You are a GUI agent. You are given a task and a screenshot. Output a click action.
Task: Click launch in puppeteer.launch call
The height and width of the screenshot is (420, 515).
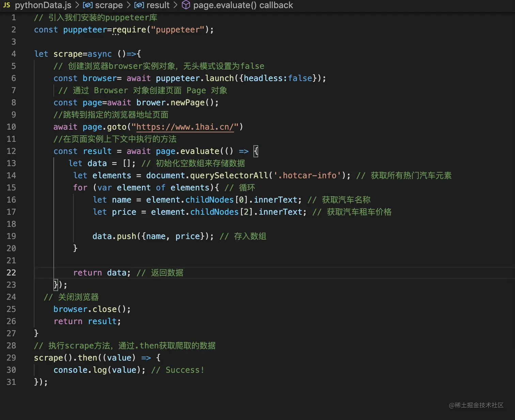pyautogui.click(x=219, y=78)
